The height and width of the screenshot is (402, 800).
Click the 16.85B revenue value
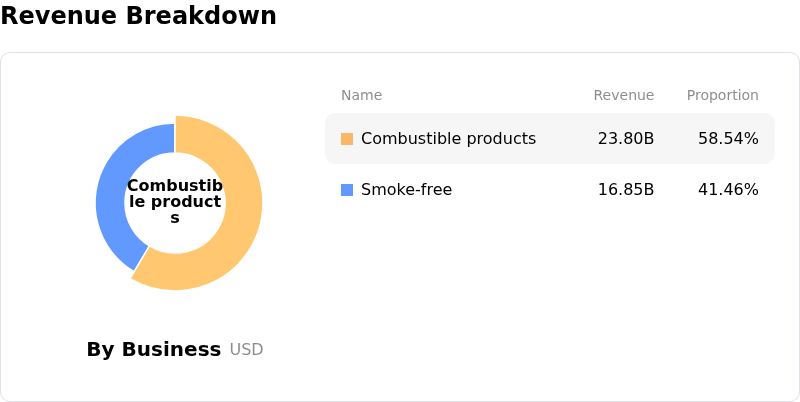pyautogui.click(x=626, y=190)
